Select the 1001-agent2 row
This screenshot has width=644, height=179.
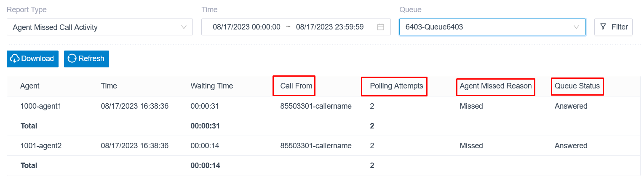(x=323, y=146)
